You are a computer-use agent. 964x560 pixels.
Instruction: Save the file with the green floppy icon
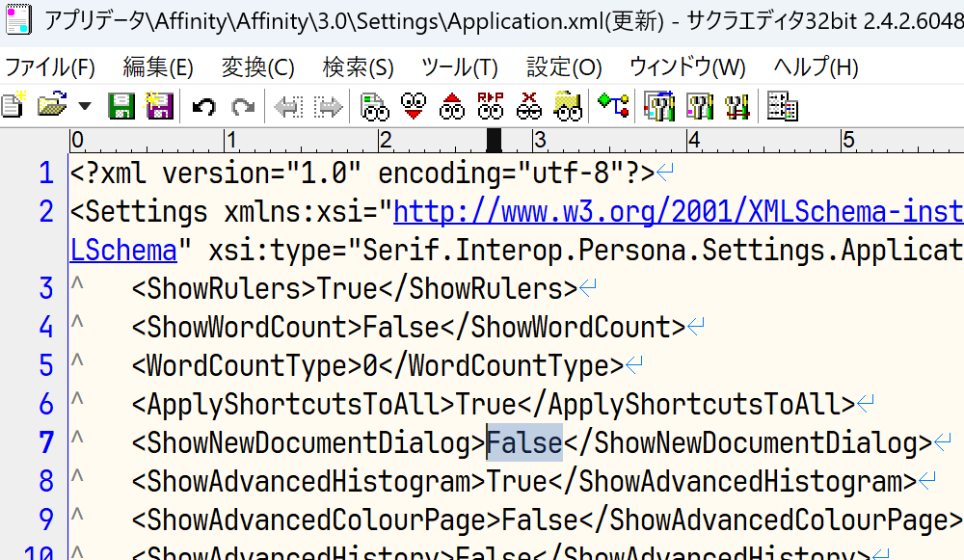tap(121, 106)
